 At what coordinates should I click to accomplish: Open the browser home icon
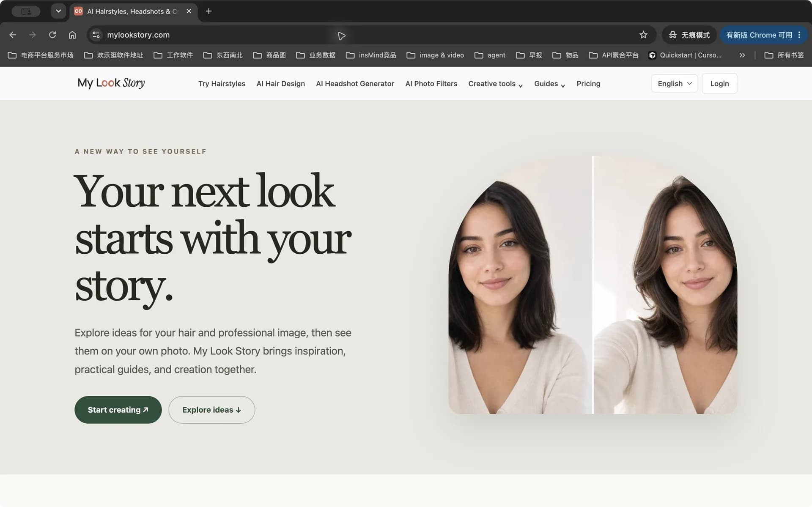[72, 35]
